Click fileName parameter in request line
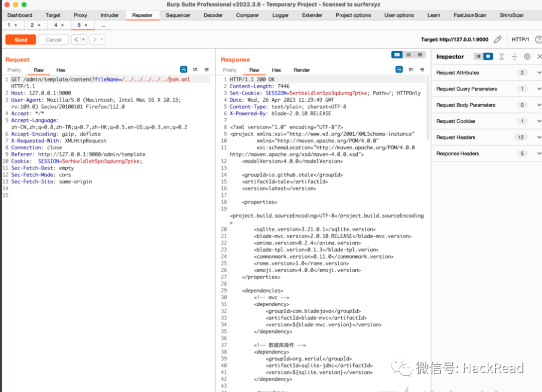This screenshot has height=392, width=542. pyautogui.click(x=107, y=79)
